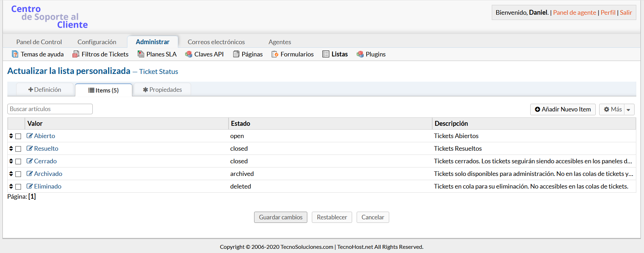Check the box for Abierto row
The width and height of the screenshot is (644, 253).
pyautogui.click(x=19, y=136)
